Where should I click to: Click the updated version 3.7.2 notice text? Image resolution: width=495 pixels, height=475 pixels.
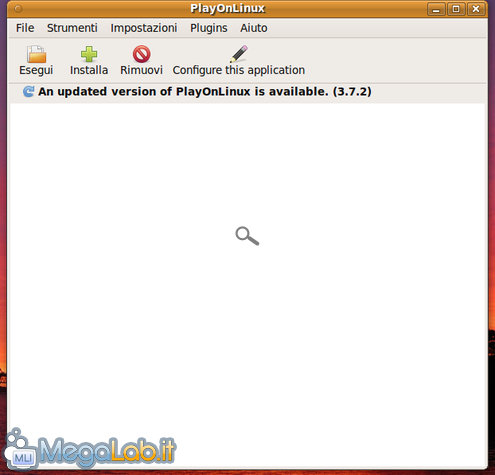click(205, 91)
